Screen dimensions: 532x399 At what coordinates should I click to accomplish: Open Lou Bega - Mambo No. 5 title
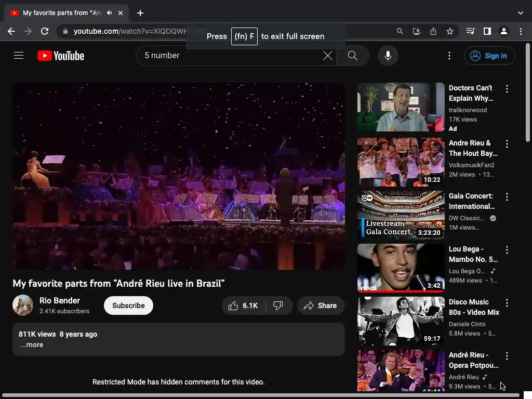point(473,254)
